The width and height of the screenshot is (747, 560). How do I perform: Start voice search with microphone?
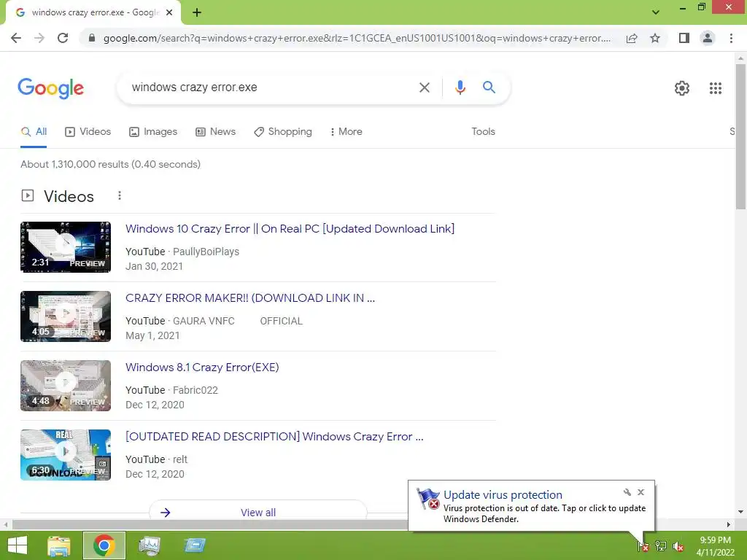pos(460,87)
